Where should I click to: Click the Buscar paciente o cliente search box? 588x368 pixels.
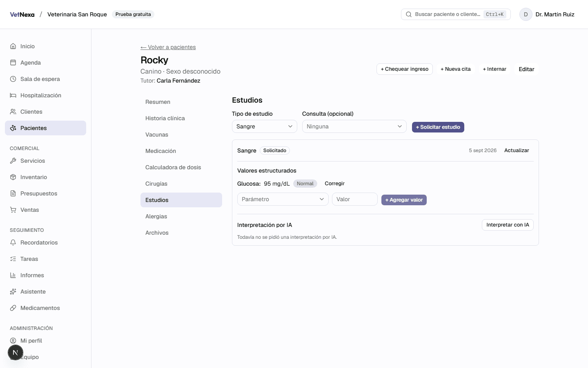(456, 14)
